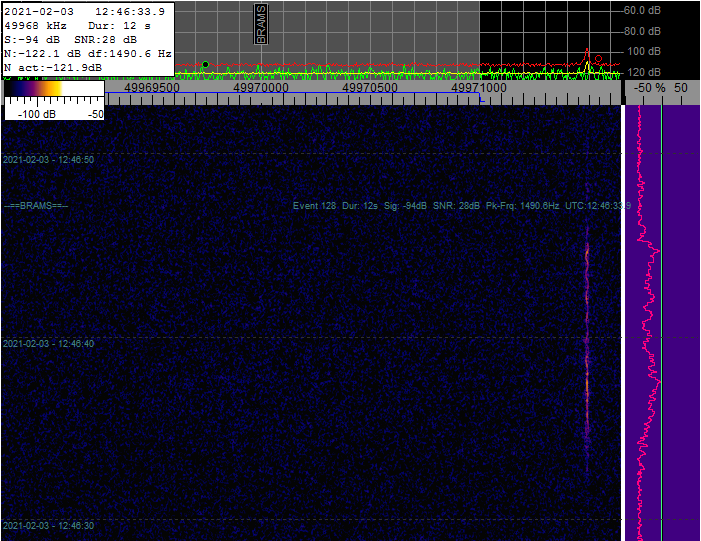Click the pink signal level curve
The height and width of the screenshot is (541, 701).
click(x=646, y=322)
